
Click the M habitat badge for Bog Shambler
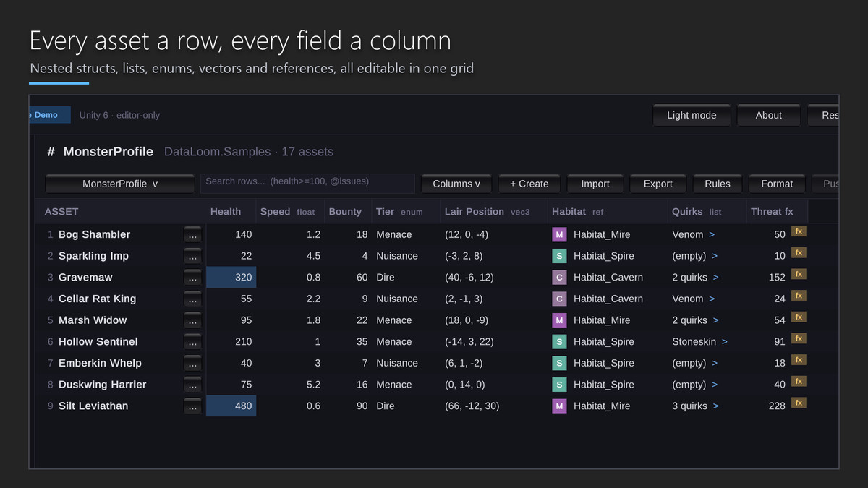pos(559,234)
